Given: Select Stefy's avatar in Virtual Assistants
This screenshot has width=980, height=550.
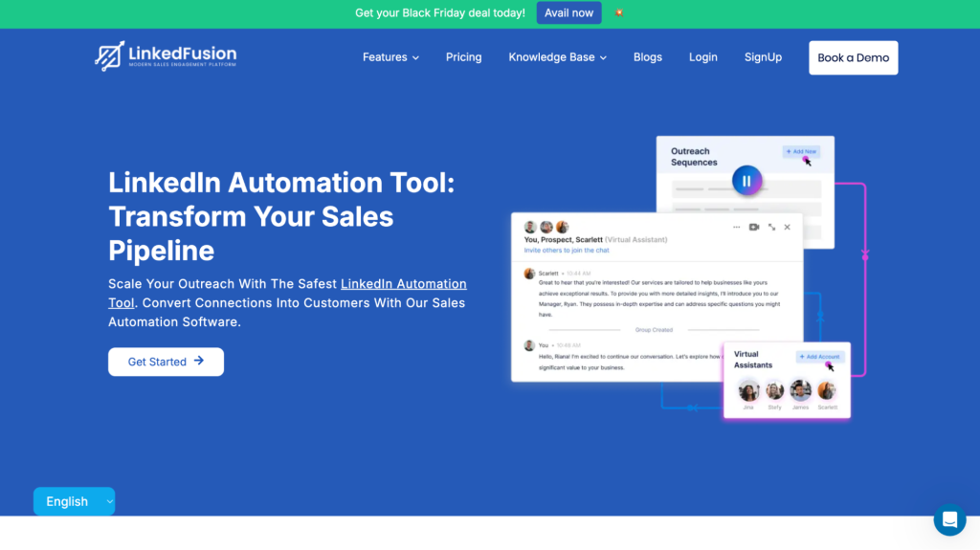Looking at the screenshot, I should point(774,390).
